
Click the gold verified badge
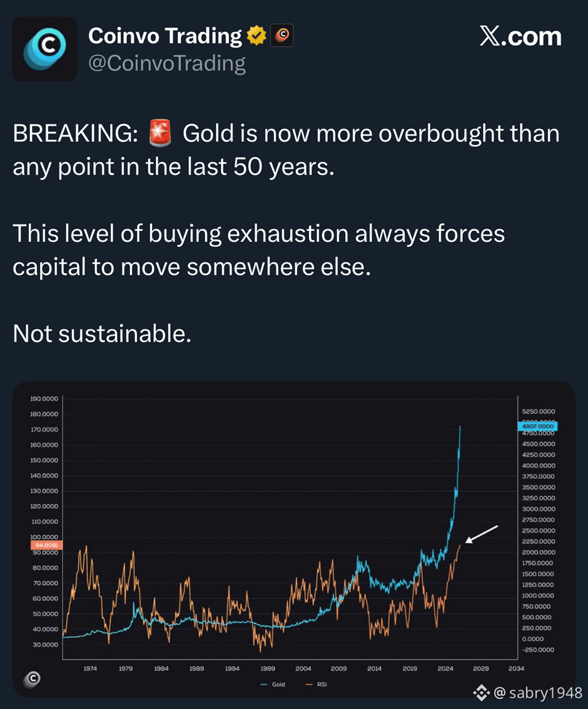pyautogui.click(x=256, y=36)
